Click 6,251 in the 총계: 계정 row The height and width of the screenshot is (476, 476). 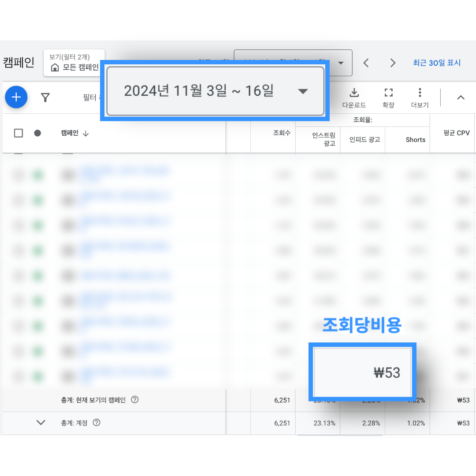[282, 423]
